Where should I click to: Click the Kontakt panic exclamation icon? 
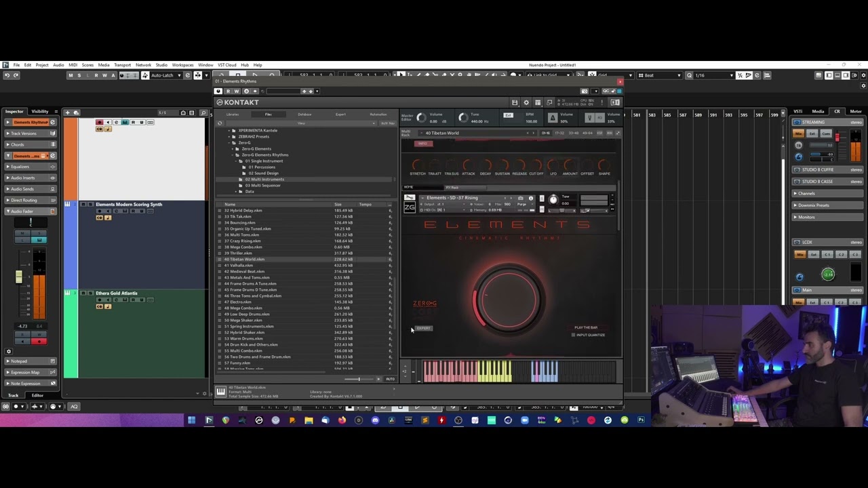click(601, 102)
